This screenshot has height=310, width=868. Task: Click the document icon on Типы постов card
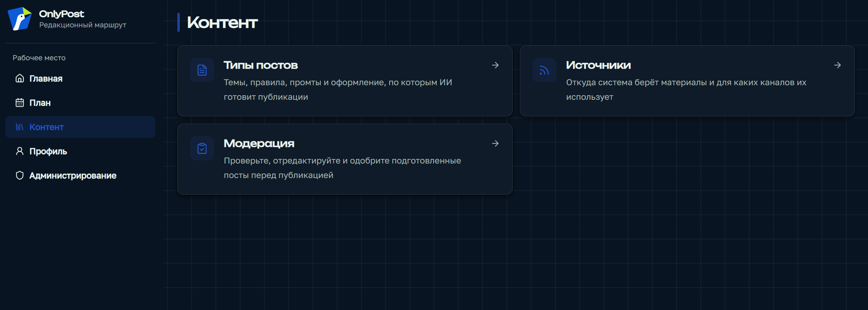click(202, 70)
